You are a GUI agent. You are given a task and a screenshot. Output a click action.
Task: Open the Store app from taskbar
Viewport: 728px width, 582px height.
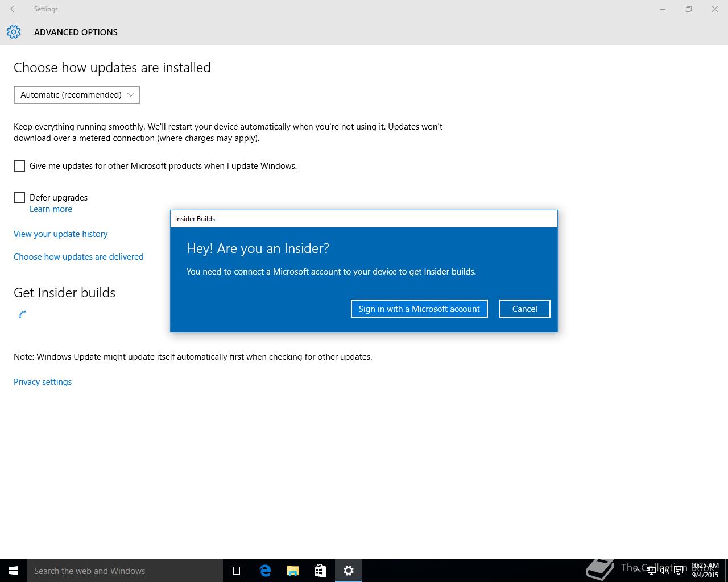click(321, 571)
